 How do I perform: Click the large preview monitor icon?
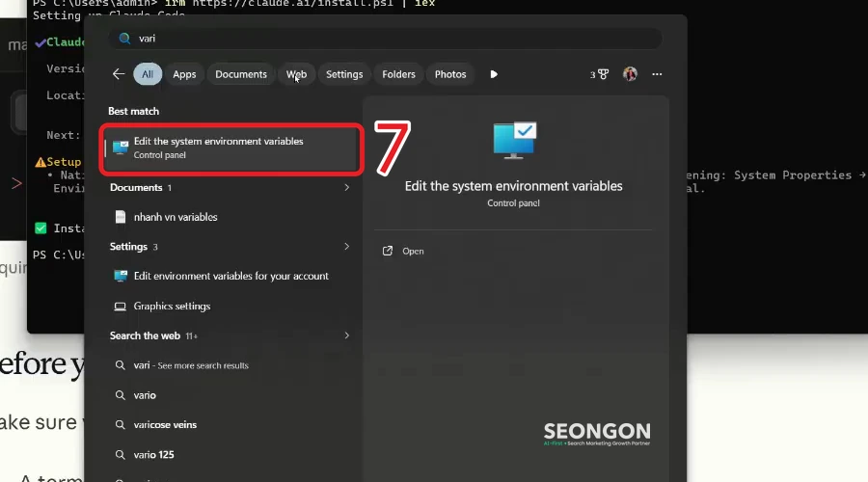point(514,140)
